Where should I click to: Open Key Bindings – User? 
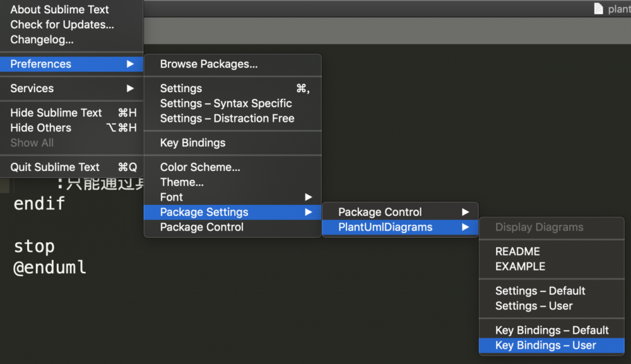[545, 345]
